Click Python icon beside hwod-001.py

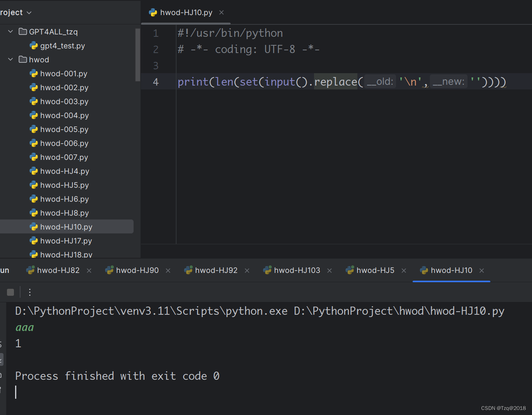34,74
